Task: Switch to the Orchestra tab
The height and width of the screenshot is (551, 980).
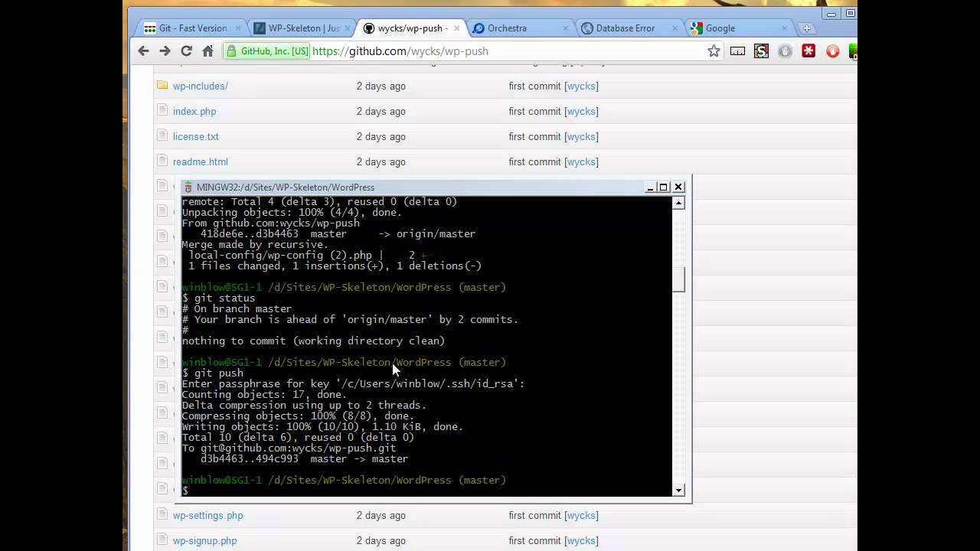Action: click(x=521, y=28)
